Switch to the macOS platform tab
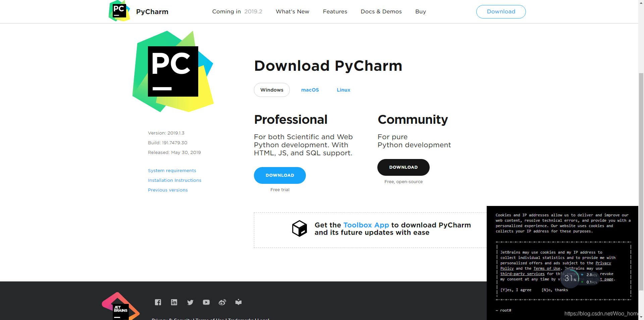 tap(310, 90)
